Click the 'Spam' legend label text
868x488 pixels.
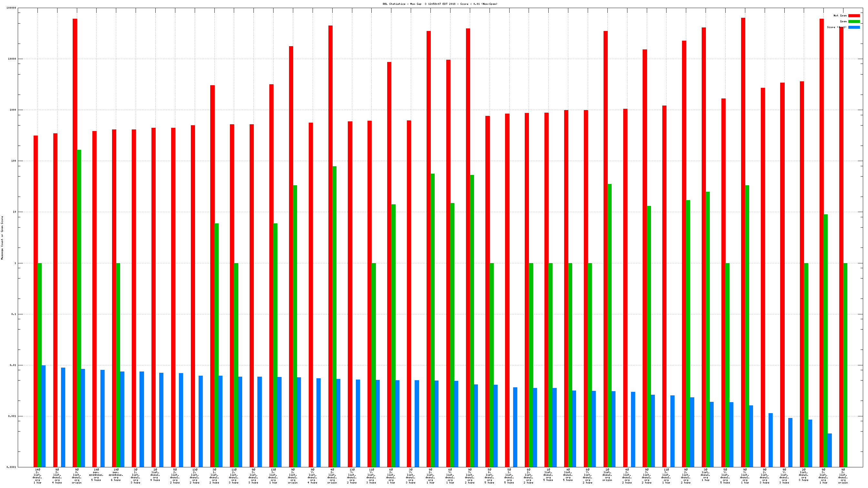[843, 21]
